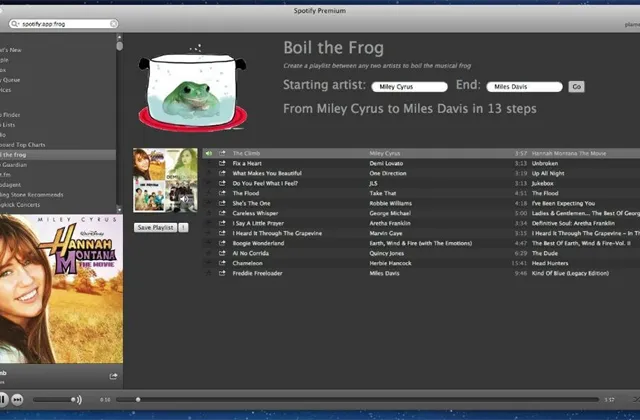Click sidebar scroll-down arrow

click(119, 210)
